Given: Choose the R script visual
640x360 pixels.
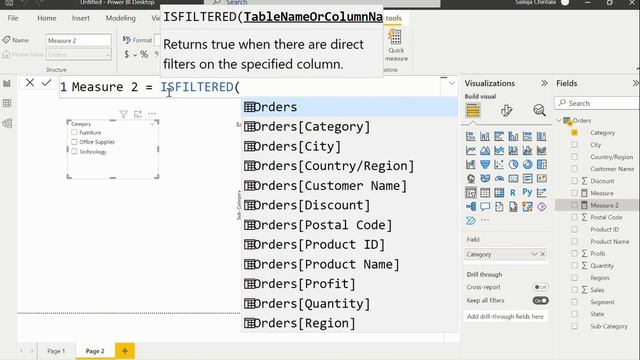Looking at the screenshot, I should (x=513, y=193).
